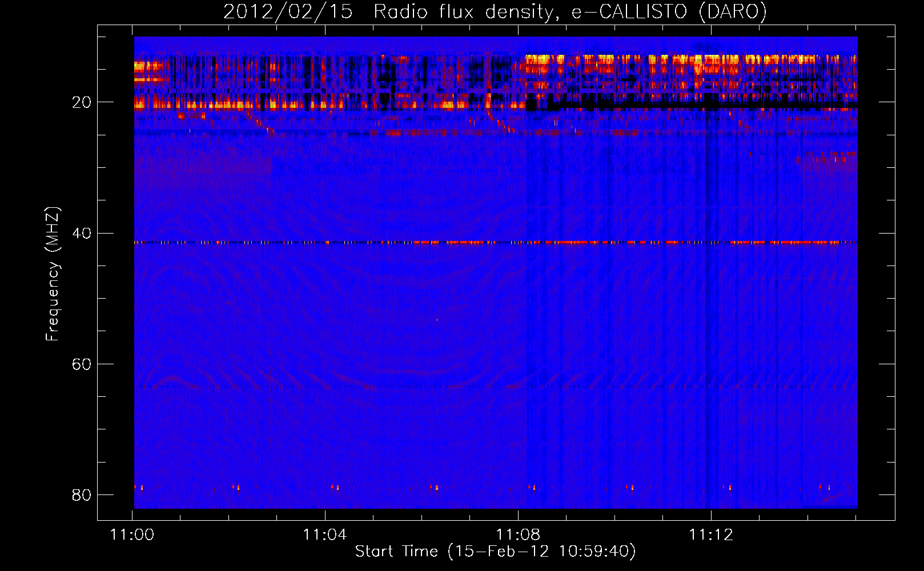This screenshot has width=924, height=571.
Task: Click the '60' frequency tick label
Action: tap(82, 364)
